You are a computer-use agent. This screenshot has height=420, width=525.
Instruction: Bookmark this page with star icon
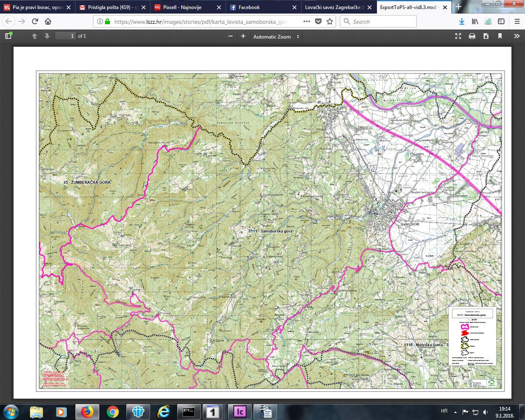[x=330, y=22]
